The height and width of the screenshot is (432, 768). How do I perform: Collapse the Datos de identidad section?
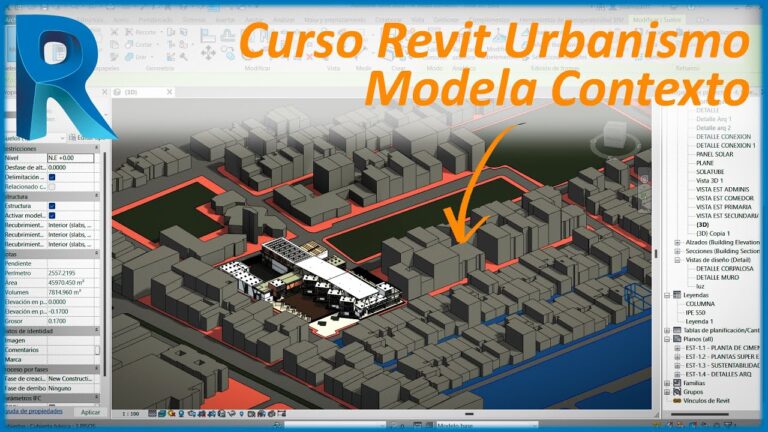coord(96,331)
